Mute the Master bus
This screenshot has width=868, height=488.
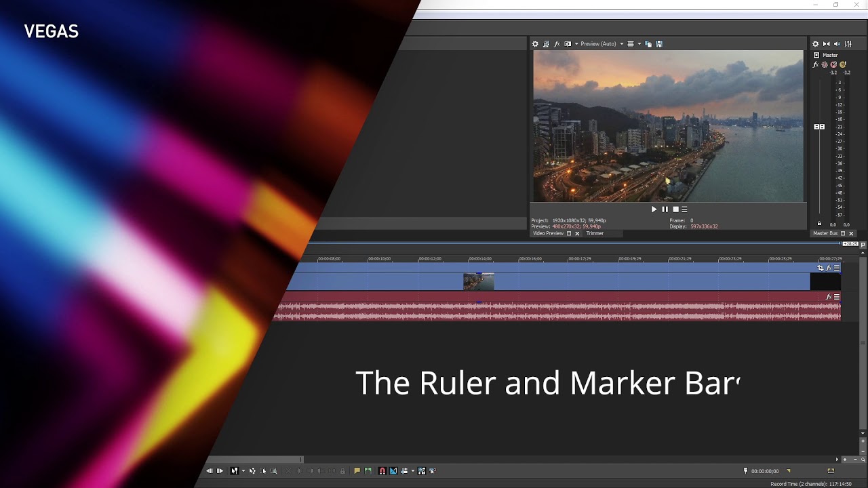(x=833, y=64)
